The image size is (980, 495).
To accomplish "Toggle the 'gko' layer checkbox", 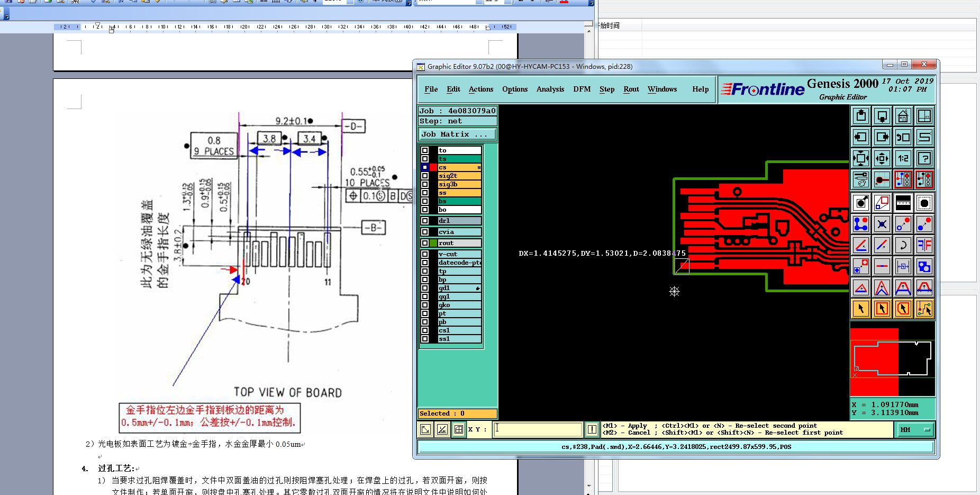I will (424, 305).
